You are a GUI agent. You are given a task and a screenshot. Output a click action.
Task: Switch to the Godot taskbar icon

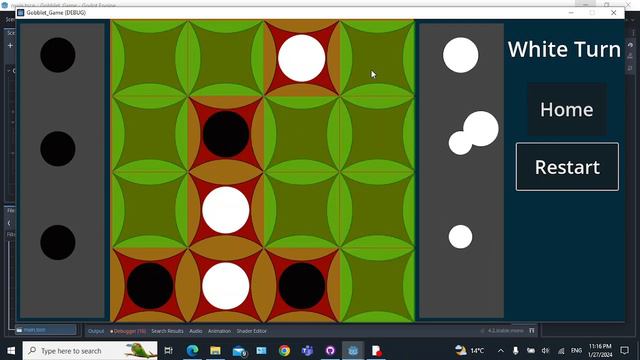tap(353, 351)
